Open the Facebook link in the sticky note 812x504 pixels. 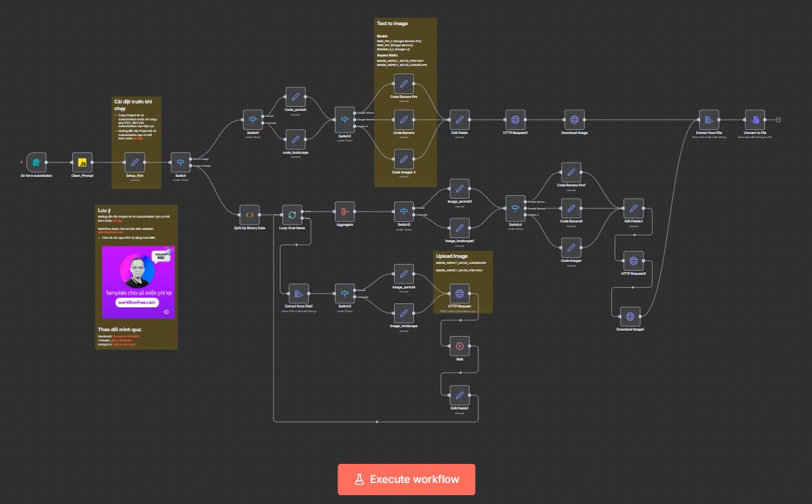(x=127, y=336)
